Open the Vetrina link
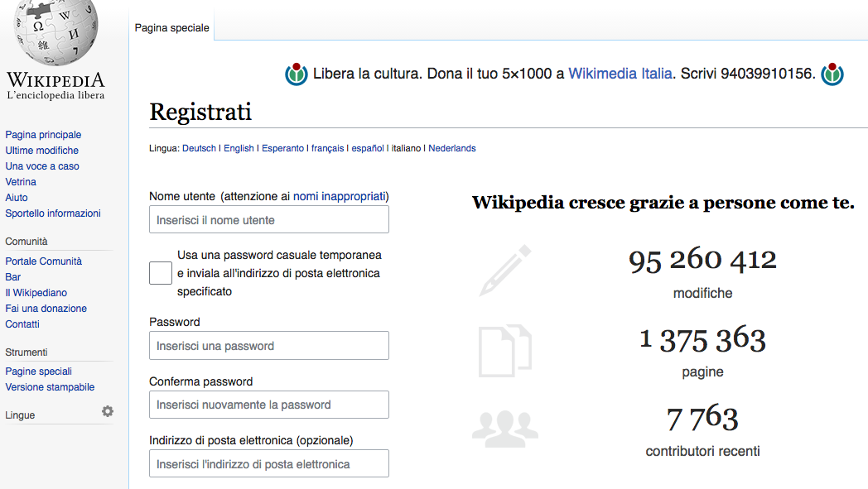This screenshot has width=868, height=489. pos(21,182)
